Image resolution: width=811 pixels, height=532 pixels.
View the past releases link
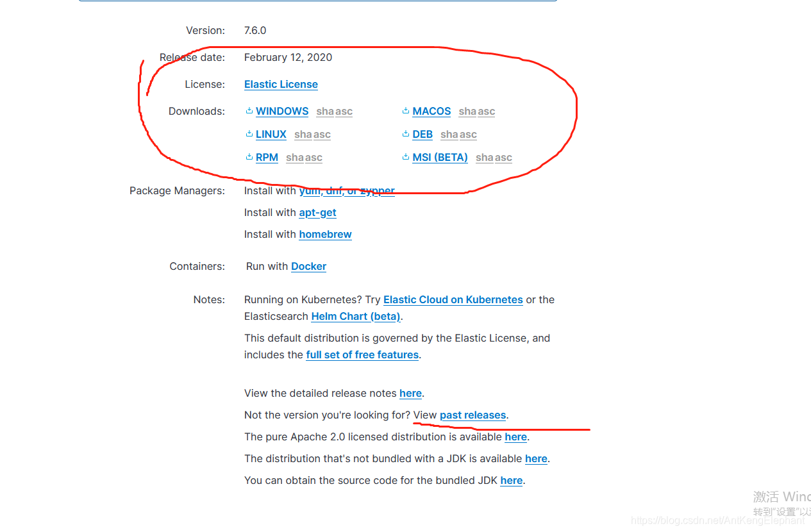473,415
